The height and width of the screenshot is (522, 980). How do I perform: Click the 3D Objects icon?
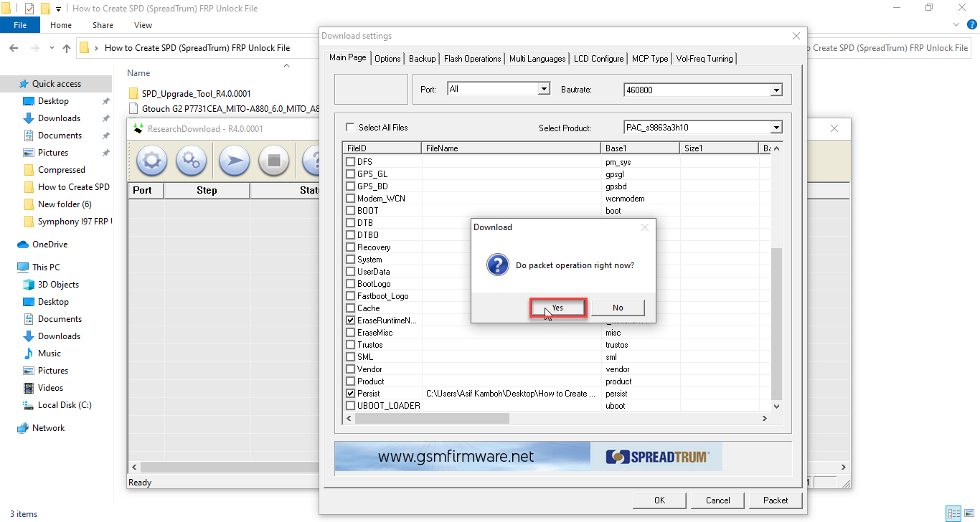point(29,285)
